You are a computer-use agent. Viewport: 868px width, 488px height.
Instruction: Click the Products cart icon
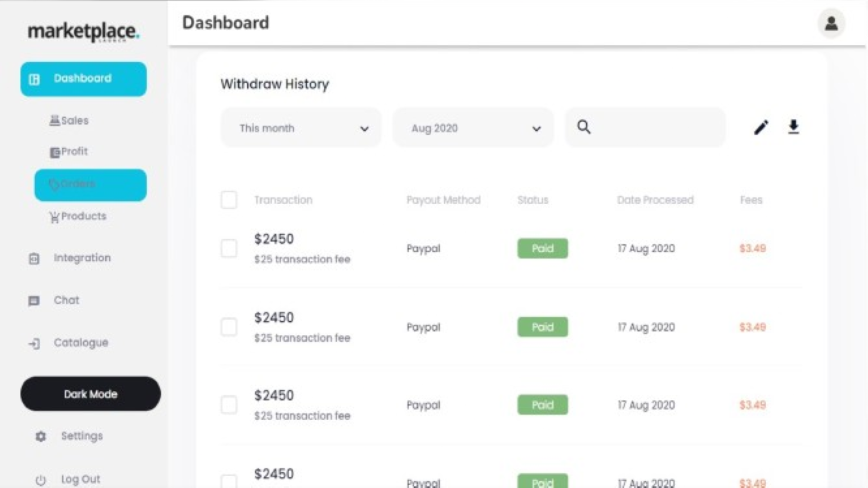point(54,217)
